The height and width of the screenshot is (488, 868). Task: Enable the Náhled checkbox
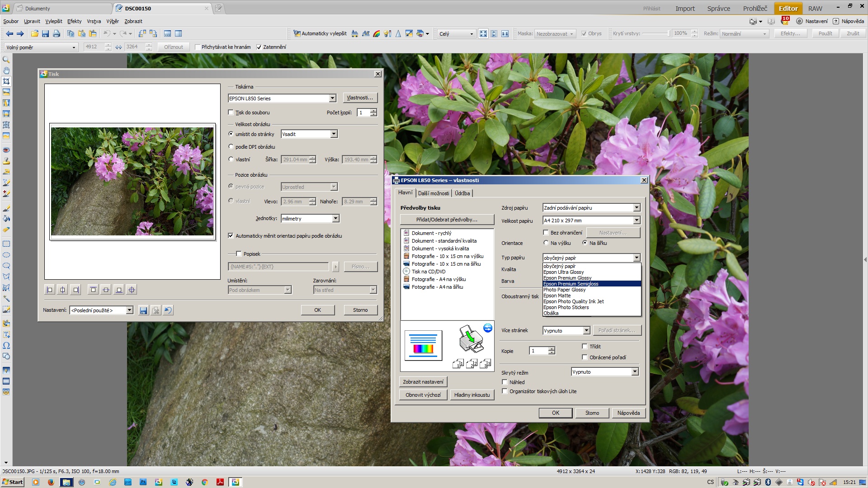coord(505,382)
